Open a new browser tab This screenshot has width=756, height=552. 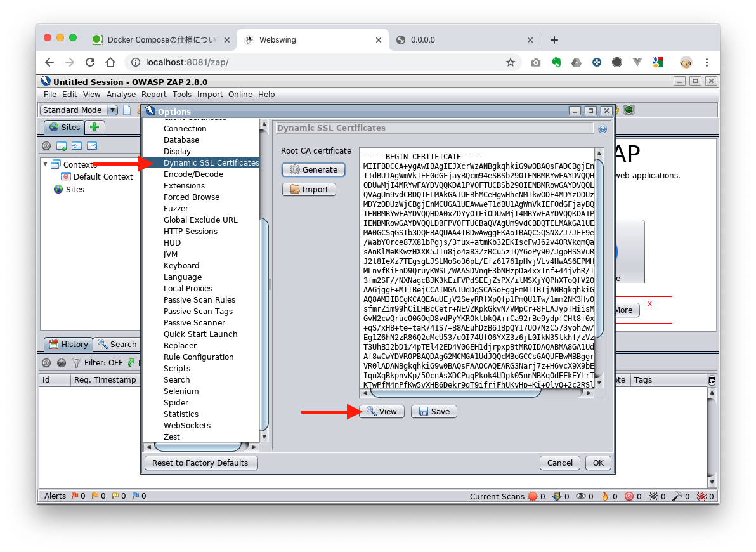pos(554,40)
